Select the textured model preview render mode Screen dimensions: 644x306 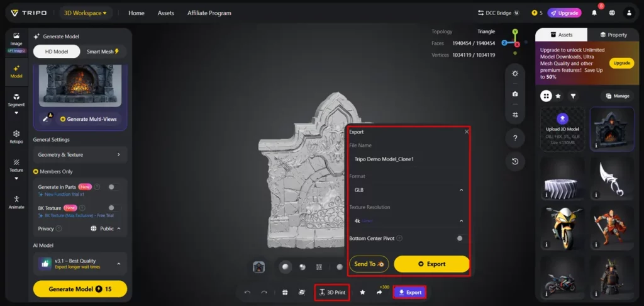coord(258,267)
